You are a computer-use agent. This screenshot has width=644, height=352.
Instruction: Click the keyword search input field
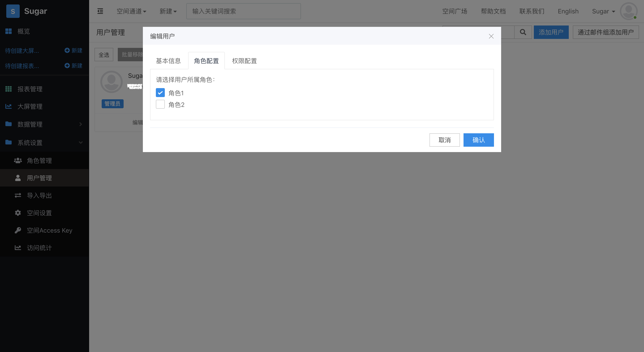pos(243,11)
